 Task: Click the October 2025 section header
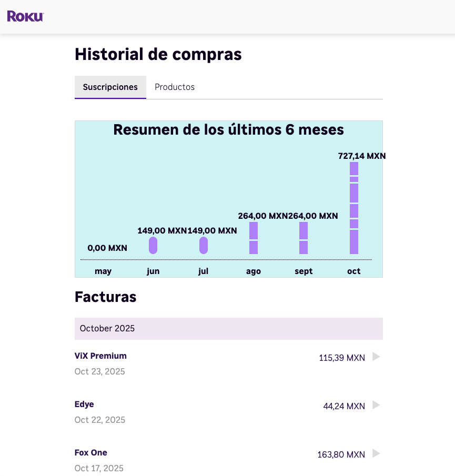pyautogui.click(x=229, y=329)
